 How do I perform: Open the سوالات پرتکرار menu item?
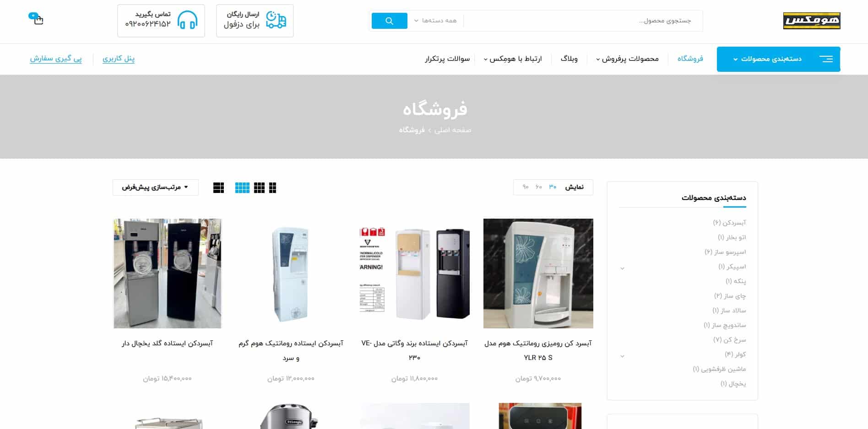tap(447, 59)
